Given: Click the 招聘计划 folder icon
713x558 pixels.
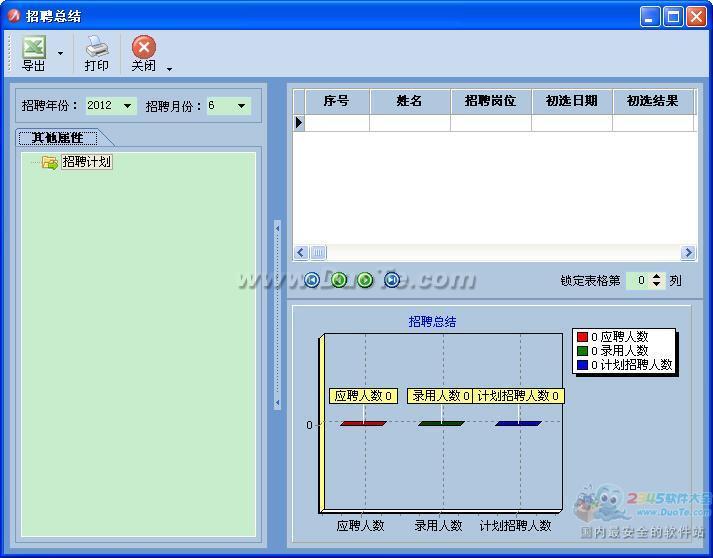Looking at the screenshot, I should pyautogui.click(x=49, y=162).
